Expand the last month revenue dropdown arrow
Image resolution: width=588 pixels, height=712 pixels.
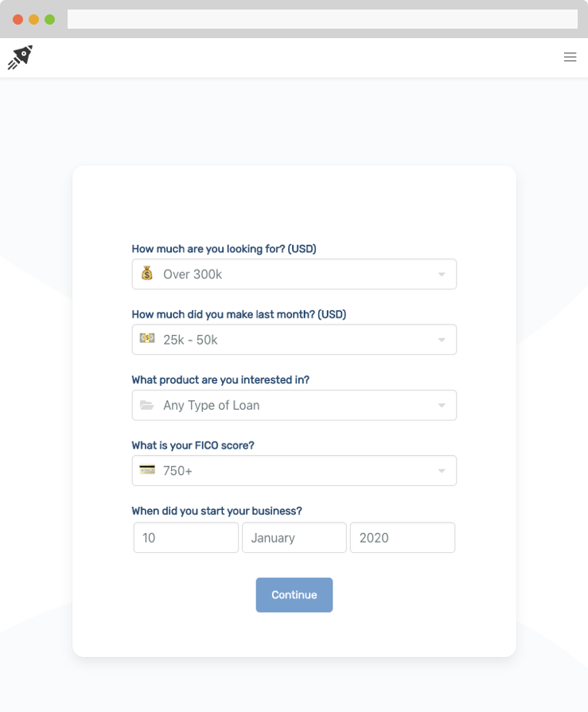pyautogui.click(x=442, y=340)
